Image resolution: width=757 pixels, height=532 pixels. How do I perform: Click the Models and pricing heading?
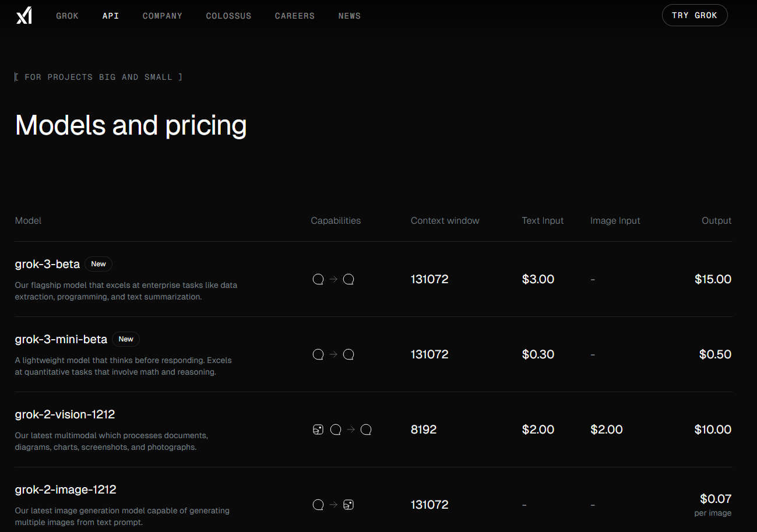coord(131,125)
